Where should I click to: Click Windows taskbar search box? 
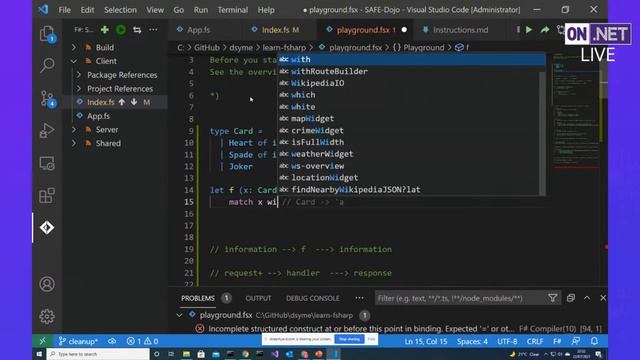98,354
